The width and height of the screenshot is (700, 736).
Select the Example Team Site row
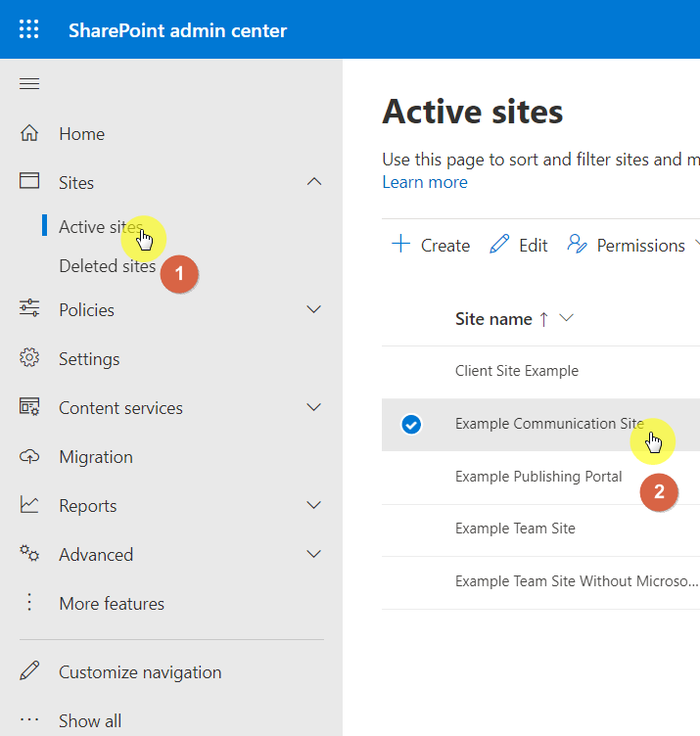coord(540,529)
